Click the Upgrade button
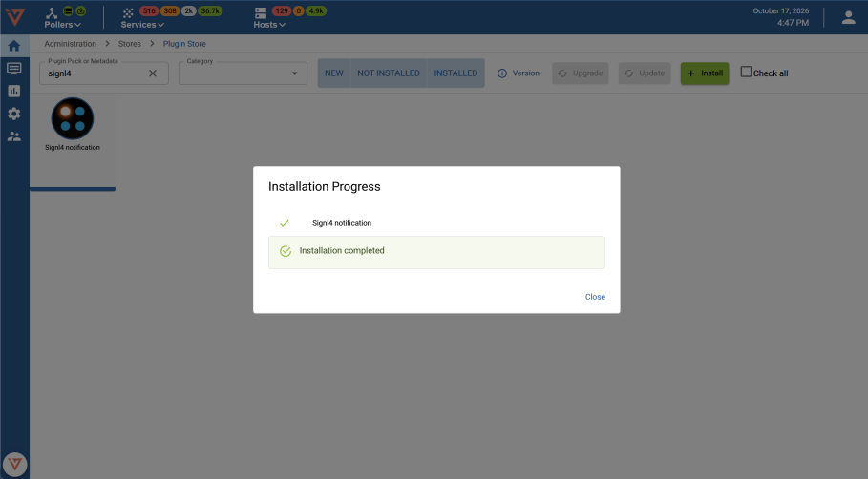The image size is (868, 479). pyautogui.click(x=581, y=73)
